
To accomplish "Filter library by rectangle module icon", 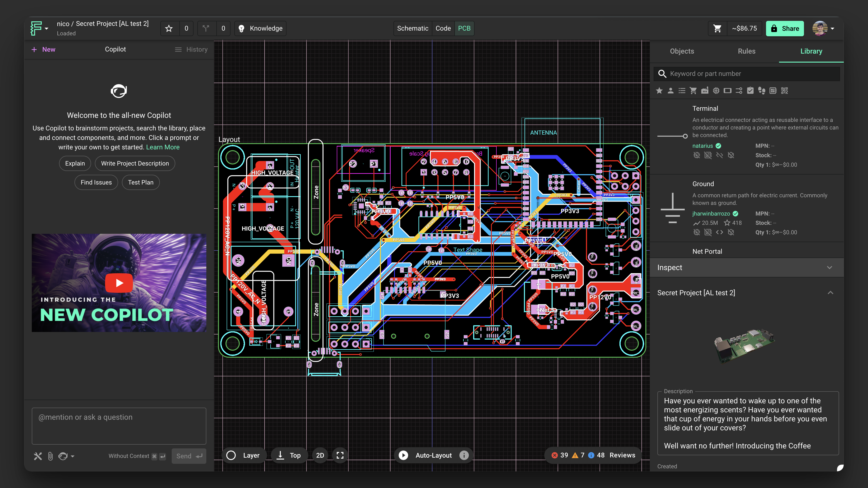I will (728, 91).
